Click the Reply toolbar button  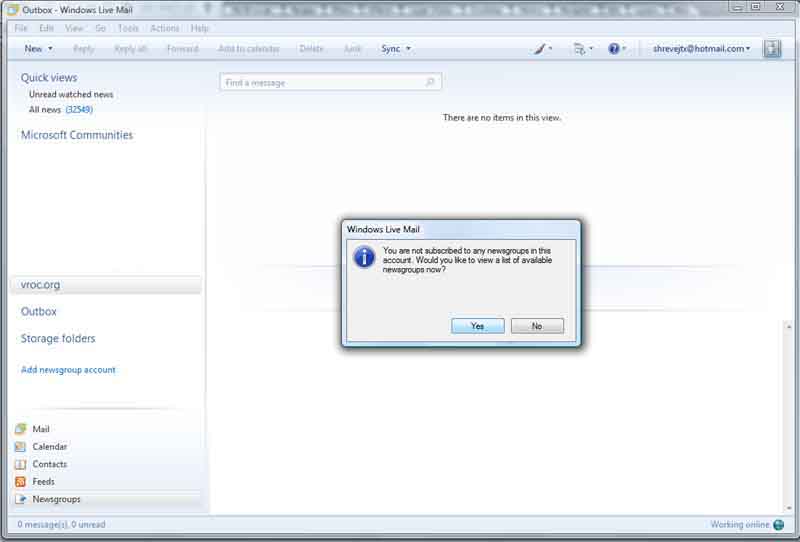[84, 48]
